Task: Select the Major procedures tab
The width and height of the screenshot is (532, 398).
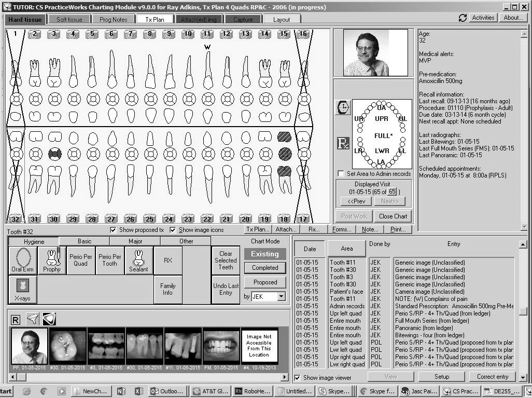Action: pos(135,241)
